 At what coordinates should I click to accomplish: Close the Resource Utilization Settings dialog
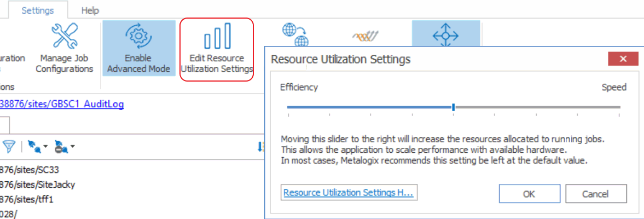[x=623, y=59]
